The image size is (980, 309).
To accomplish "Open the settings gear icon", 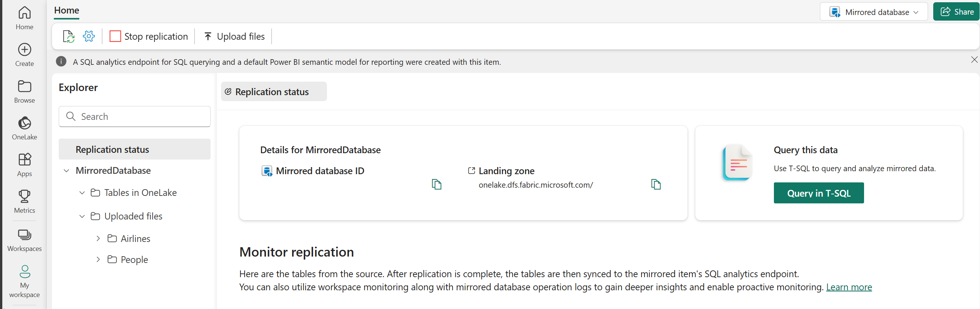I will tap(89, 37).
